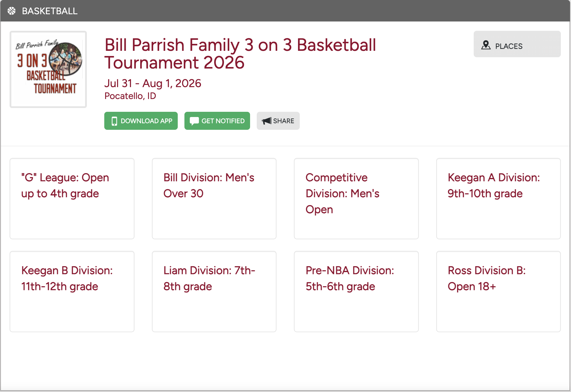Open Keegan A Division: 9th-10th grade

point(498,199)
